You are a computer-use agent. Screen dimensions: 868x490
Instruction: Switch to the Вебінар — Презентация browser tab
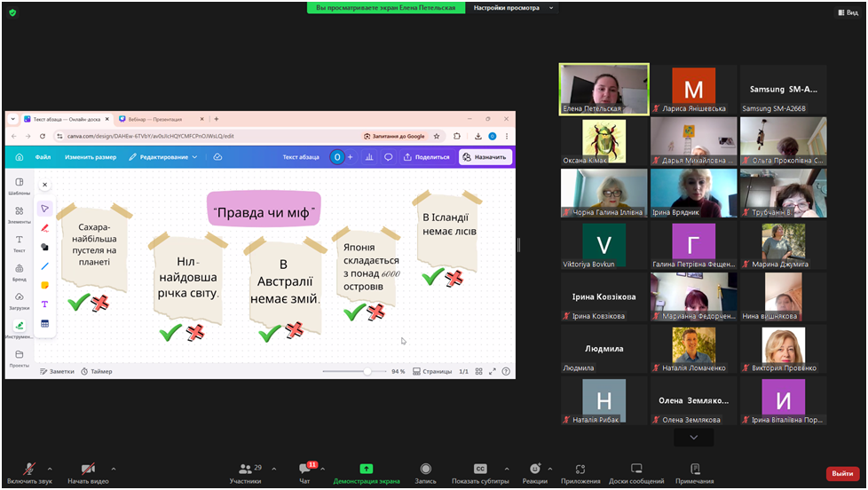pyautogui.click(x=154, y=119)
